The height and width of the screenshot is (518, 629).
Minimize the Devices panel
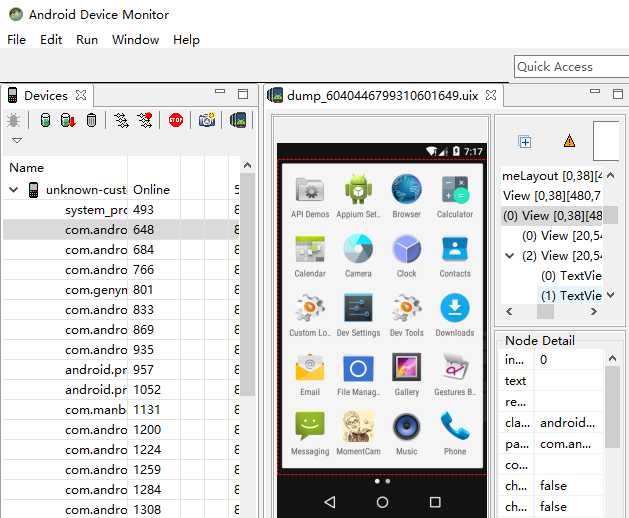(220, 92)
